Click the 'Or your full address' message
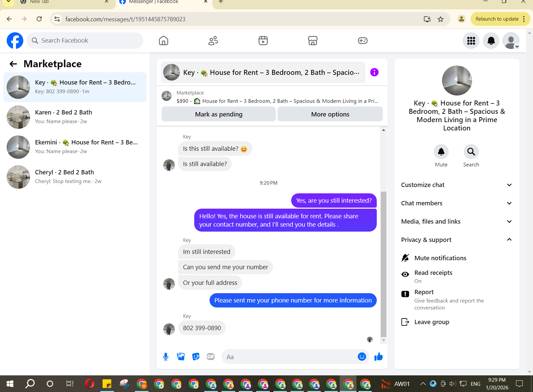This screenshot has height=392, width=533. click(x=210, y=283)
